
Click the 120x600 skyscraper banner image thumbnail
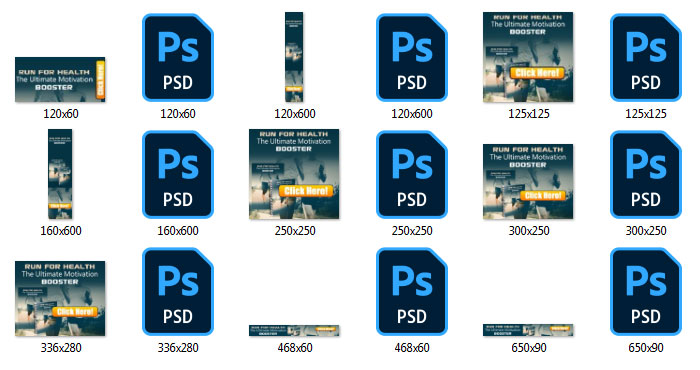294,57
